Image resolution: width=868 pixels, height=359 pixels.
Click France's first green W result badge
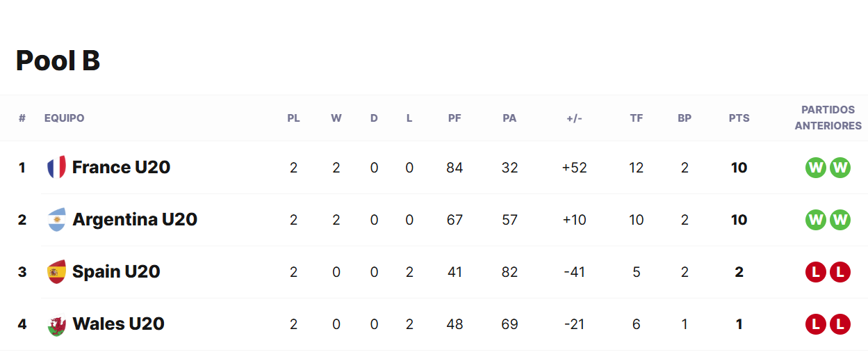(x=816, y=168)
